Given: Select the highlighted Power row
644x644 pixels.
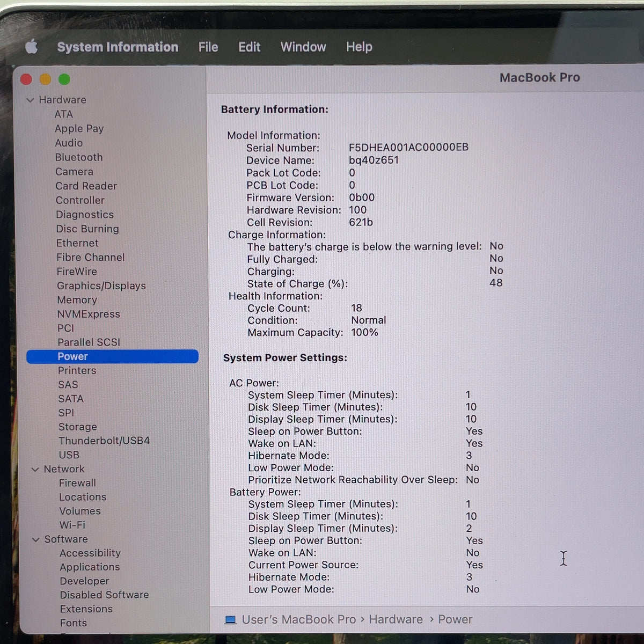Looking at the screenshot, I should [x=112, y=356].
